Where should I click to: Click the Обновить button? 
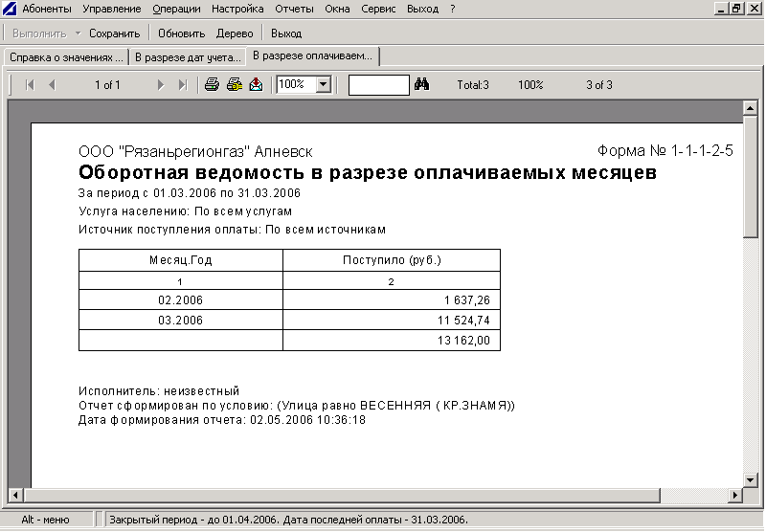point(182,33)
